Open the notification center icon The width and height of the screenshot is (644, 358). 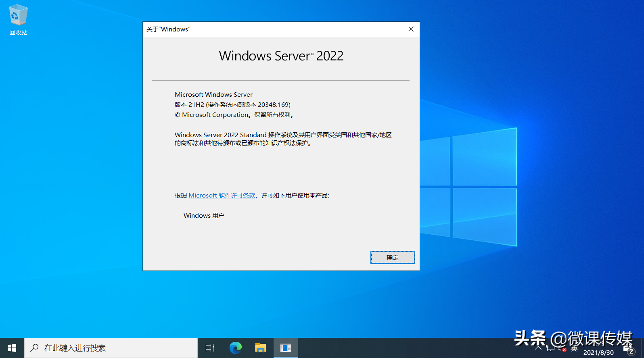point(628,350)
